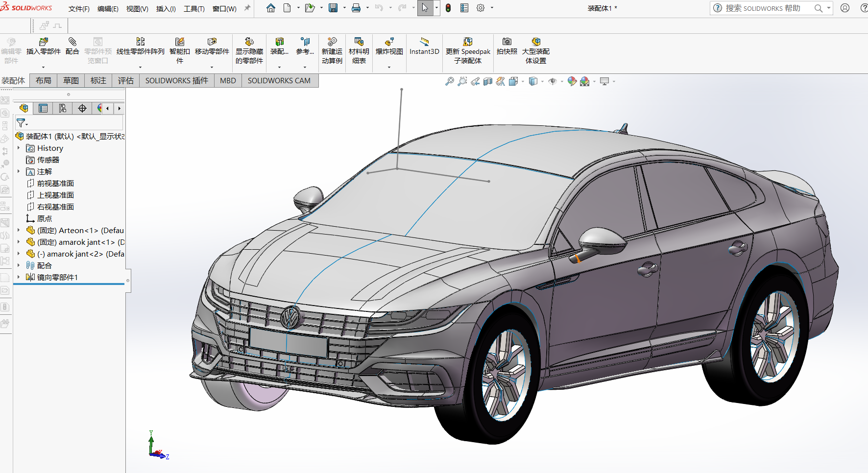This screenshot has height=473, width=868.
Task: Switch to the 评估 tab
Action: pyautogui.click(x=125, y=81)
